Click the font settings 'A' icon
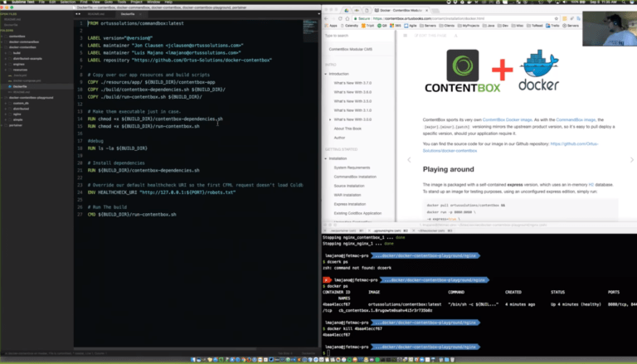The height and width of the screenshot is (364, 637). coord(456,36)
